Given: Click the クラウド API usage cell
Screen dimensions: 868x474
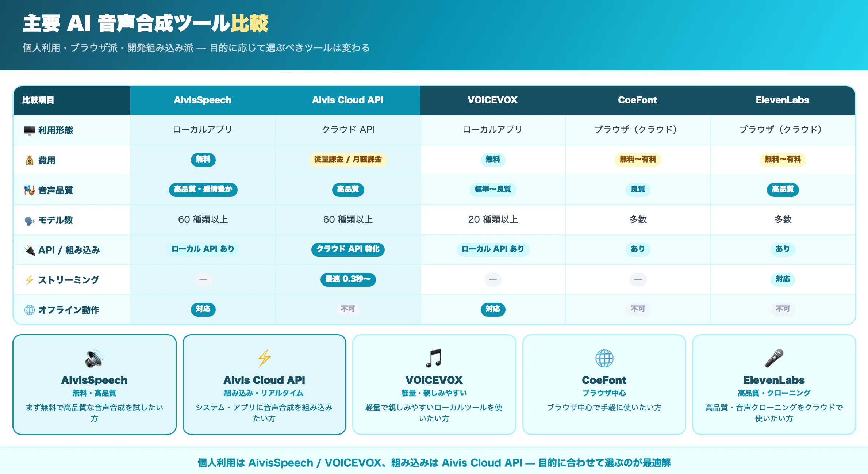Looking at the screenshot, I should [348, 130].
